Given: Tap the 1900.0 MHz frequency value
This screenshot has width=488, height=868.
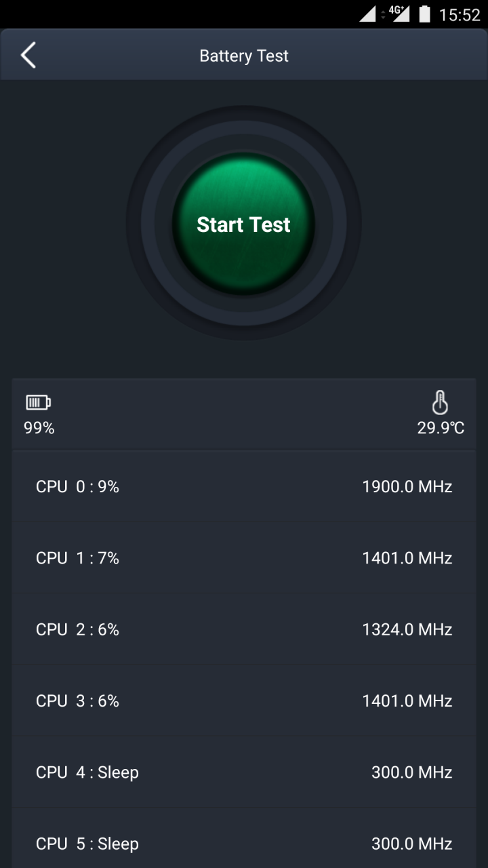Looking at the screenshot, I should (x=407, y=486).
